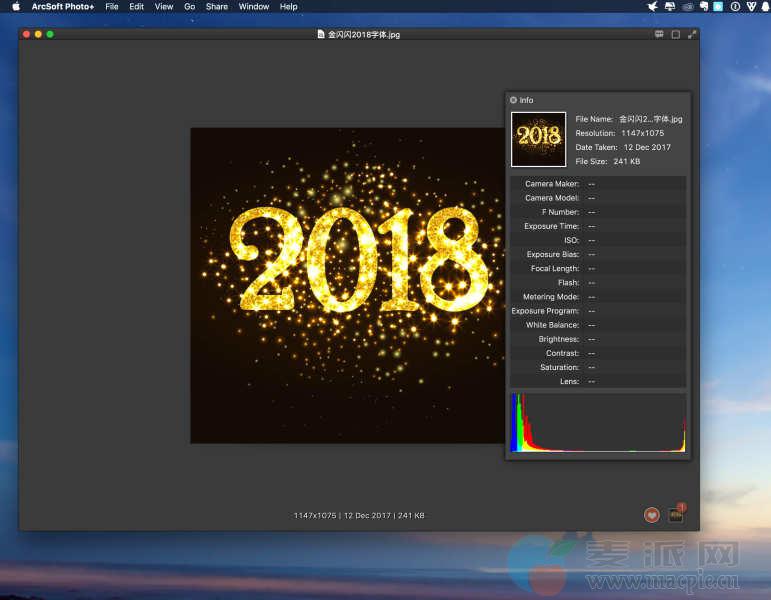Viewport: 771px width, 600px height.
Task: Enter full screen with the arrows icon
Action: tap(691, 34)
